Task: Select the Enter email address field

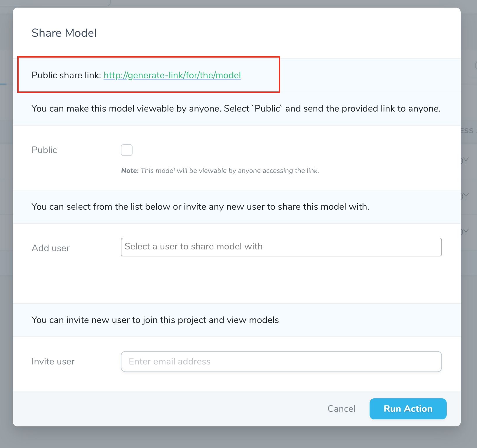Action: point(281,361)
